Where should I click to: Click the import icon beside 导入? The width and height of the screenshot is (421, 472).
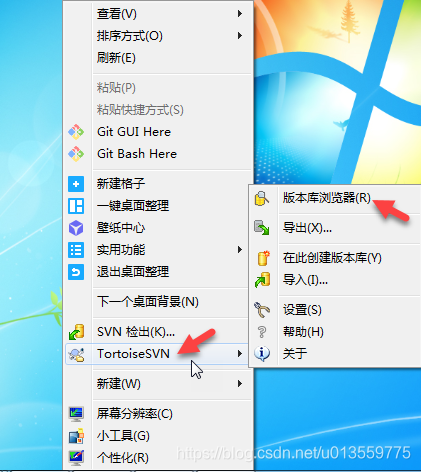click(x=262, y=280)
